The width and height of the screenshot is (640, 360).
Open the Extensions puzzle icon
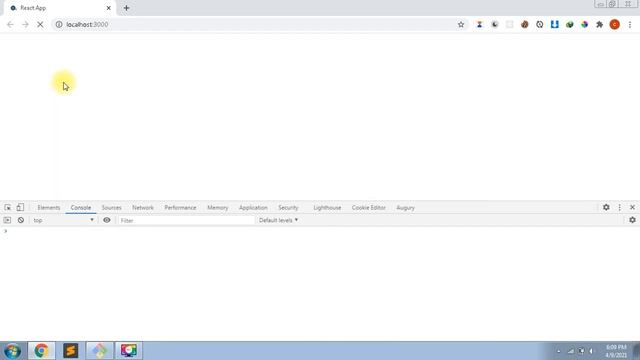pos(599,24)
